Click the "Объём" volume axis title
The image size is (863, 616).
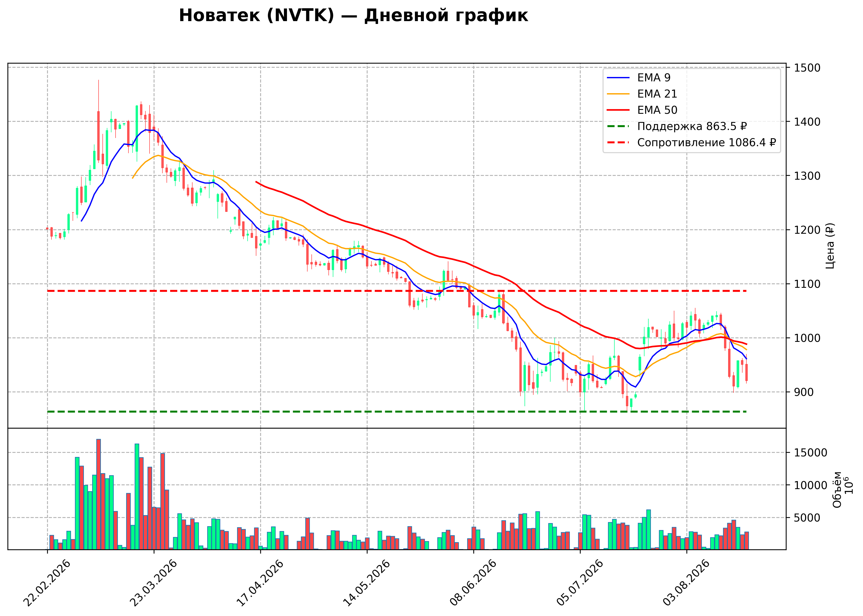click(837, 490)
